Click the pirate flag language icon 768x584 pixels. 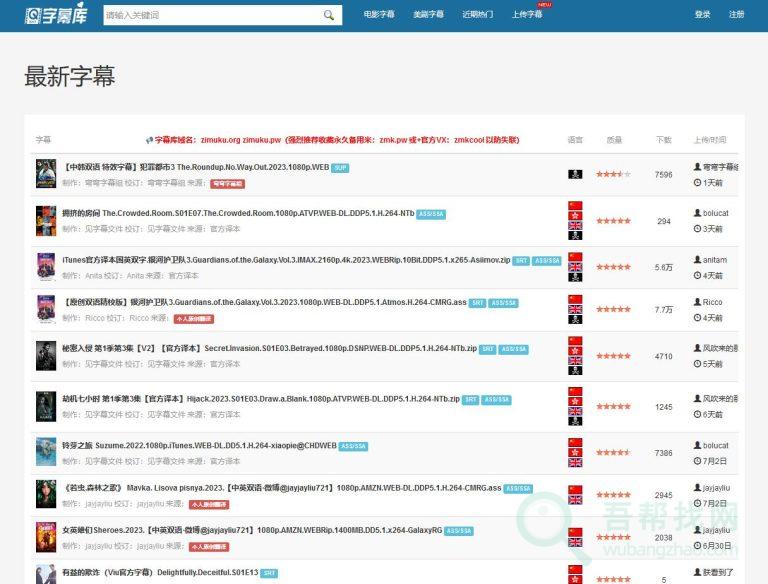pos(575,174)
